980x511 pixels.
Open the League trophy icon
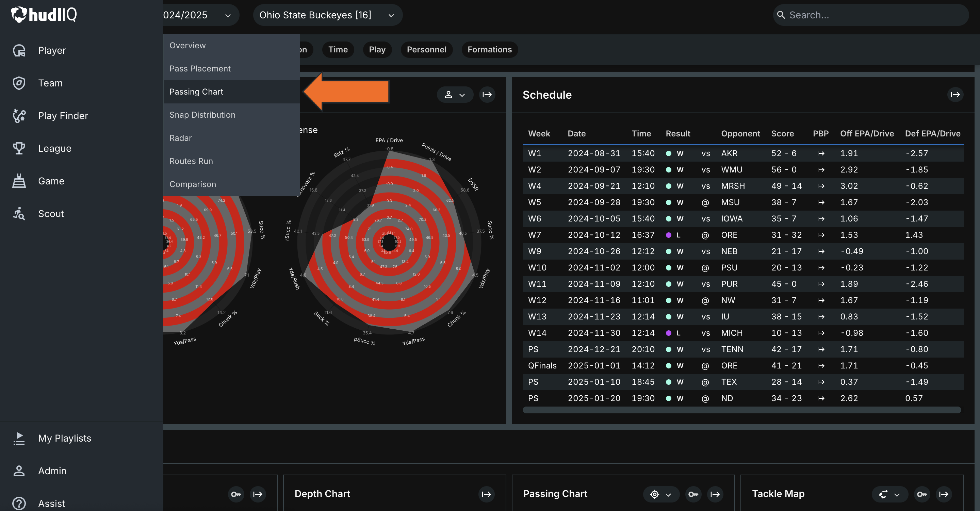click(19, 148)
